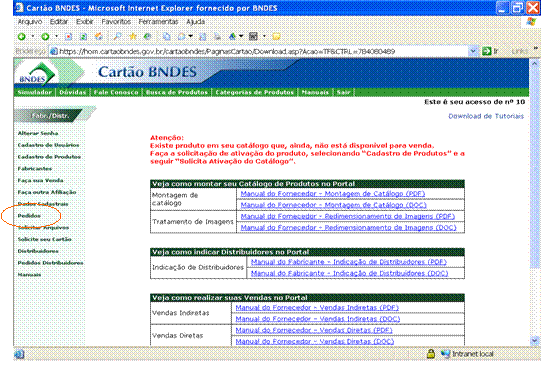Go to the Home page icon

click(99, 37)
